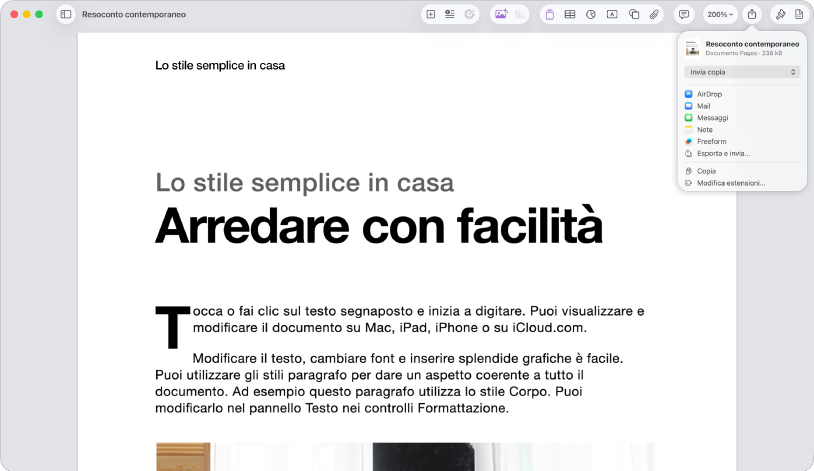Click the purple page template icon
Viewport: 814px width, 471px height.
550,15
